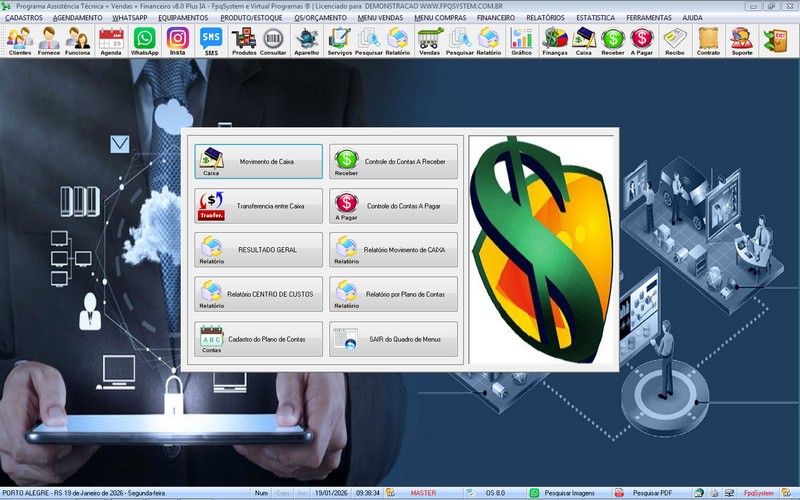The height and width of the screenshot is (500, 800).
Task: Click Relatório icon next to Serviços Pesquisar
Action: pos(397,41)
